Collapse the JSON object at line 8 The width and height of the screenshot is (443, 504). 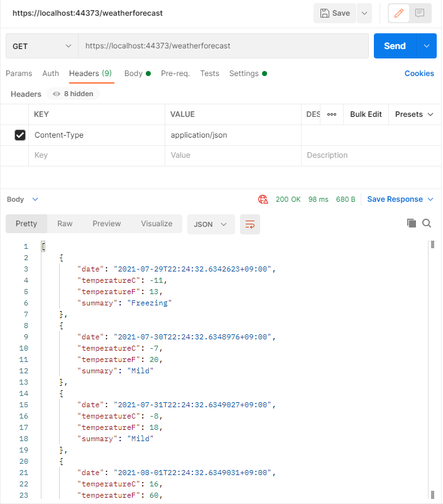coord(61,326)
